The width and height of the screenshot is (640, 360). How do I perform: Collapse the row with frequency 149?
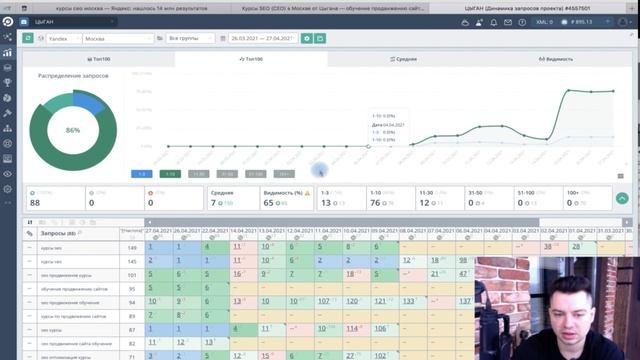29,248
